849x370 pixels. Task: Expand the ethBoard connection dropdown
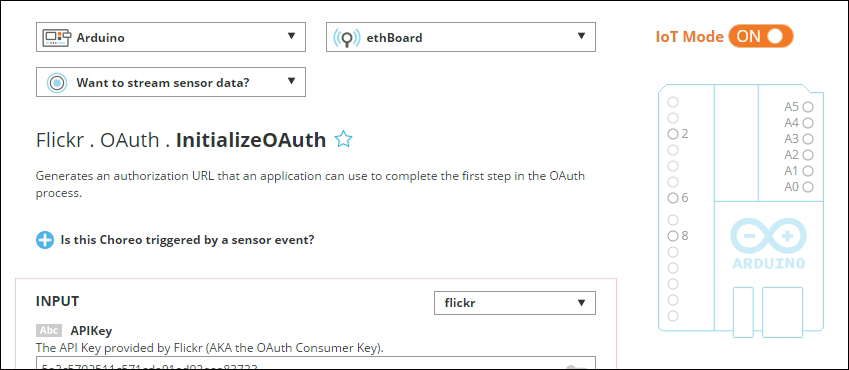point(461,37)
